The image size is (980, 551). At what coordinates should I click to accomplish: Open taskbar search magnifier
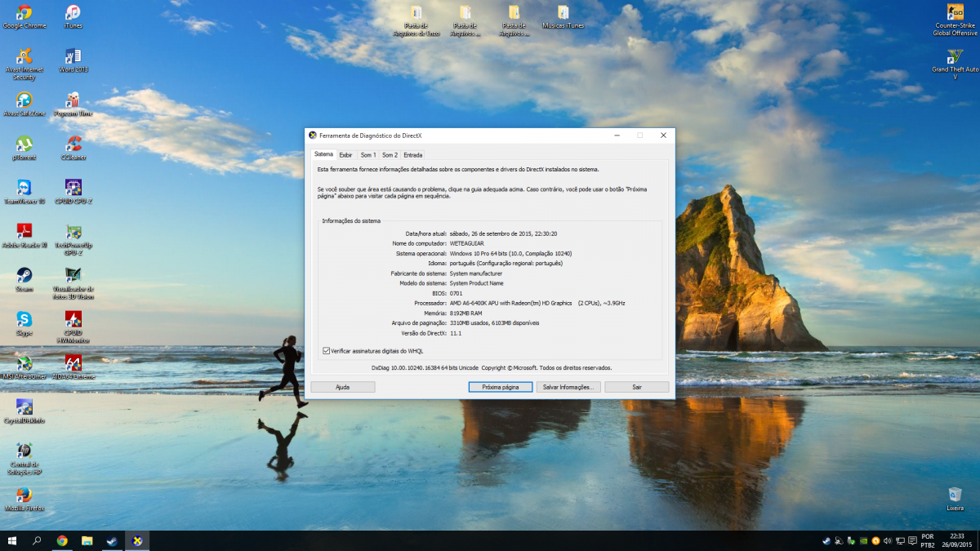click(x=37, y=540)
